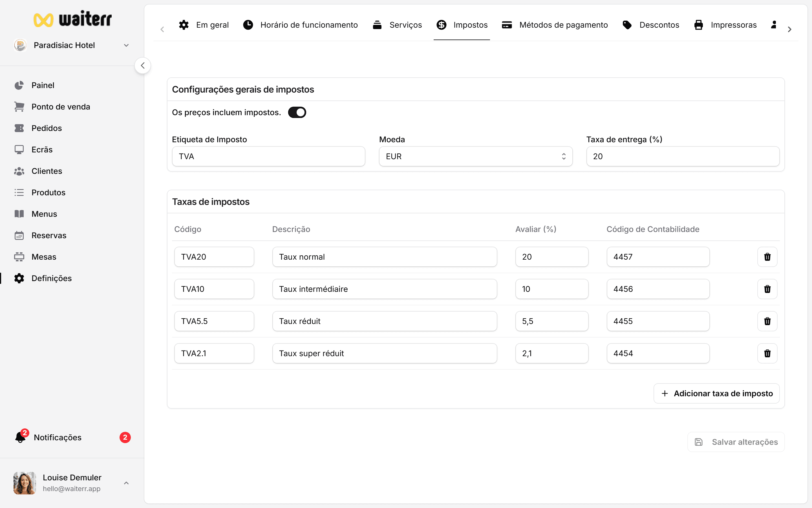Click accounting code field 4456
This screenshot has width=812, height=508.
click(x=658, y=289)
